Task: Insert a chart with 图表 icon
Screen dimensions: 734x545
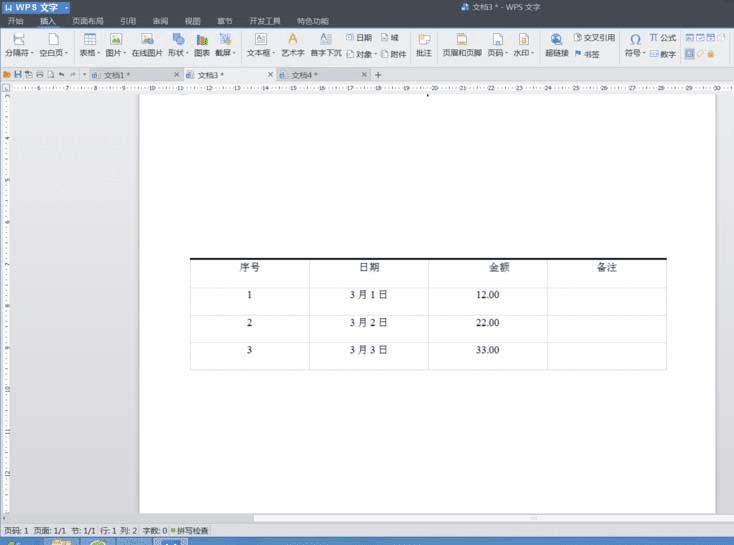Action: click(202, 39)
